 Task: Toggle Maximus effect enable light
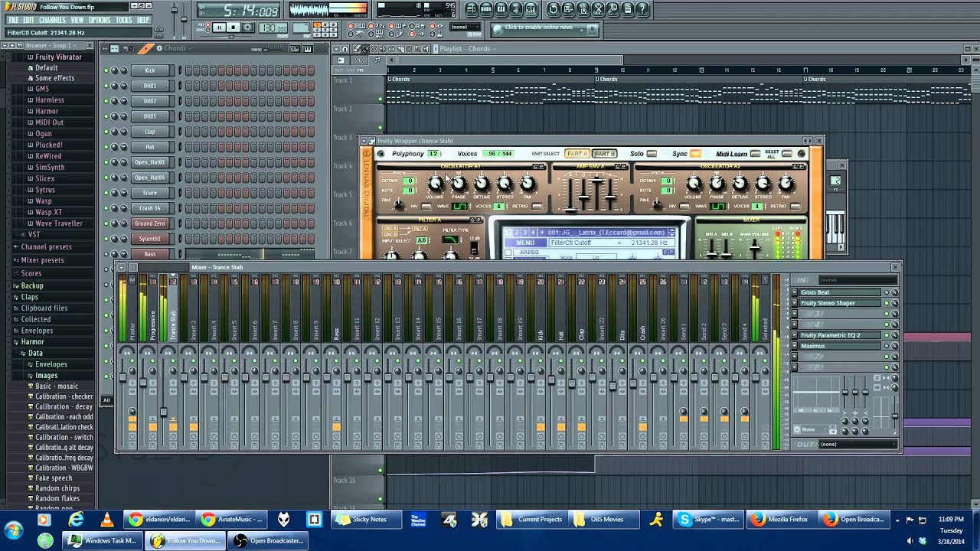pyautogui.click(x=887, y=346)
